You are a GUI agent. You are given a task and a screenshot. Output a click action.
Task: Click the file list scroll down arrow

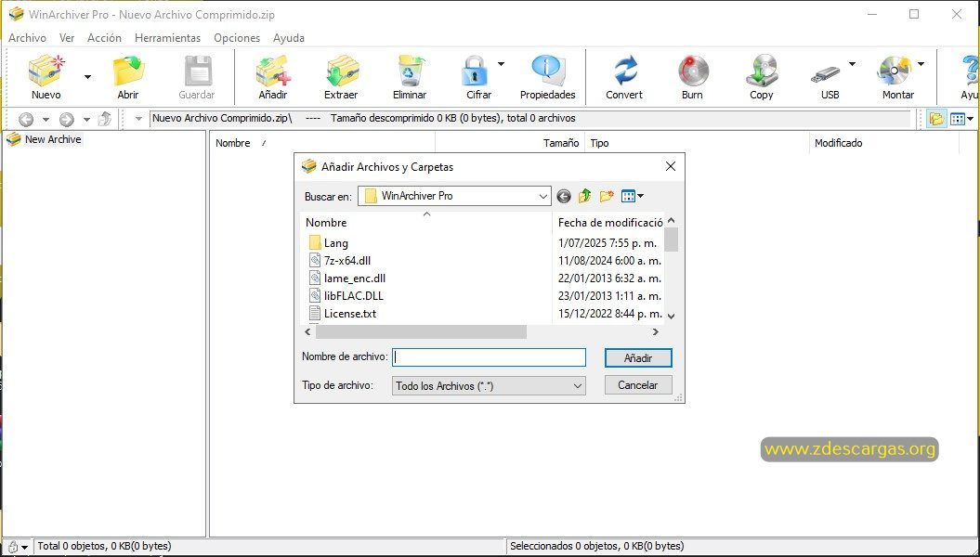pyautogui.click(x=672, y=316)
